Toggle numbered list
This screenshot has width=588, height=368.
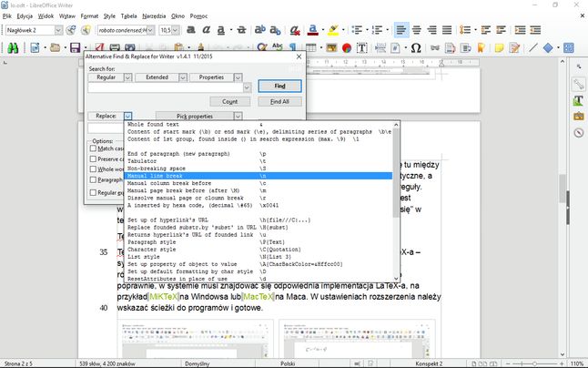coord(377,30)
